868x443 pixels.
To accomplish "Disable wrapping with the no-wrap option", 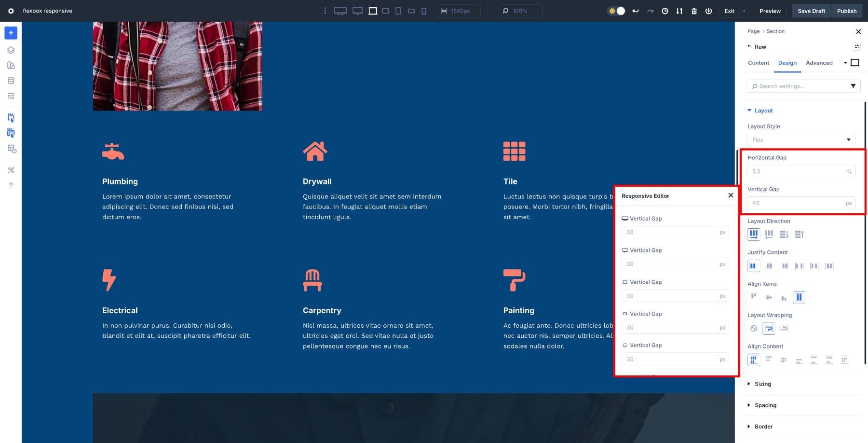I will tap(754, 329).
